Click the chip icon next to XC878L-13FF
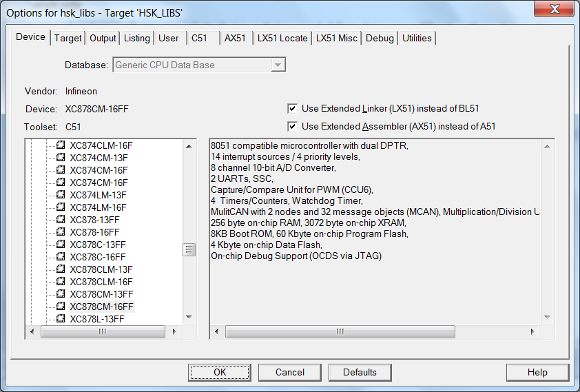Viewport: 580px width, 392px height. click(61, 319)
